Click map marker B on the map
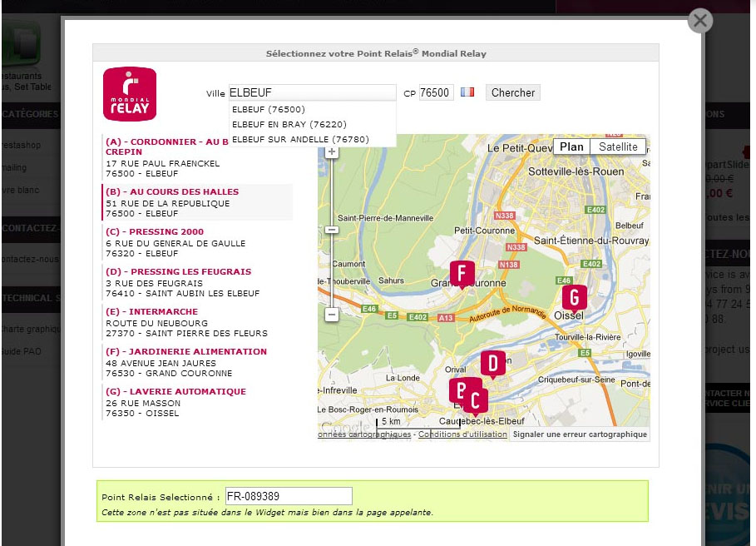Image resolution: width=756 pixels, height=546 pixels. click(x=458, y=390)
